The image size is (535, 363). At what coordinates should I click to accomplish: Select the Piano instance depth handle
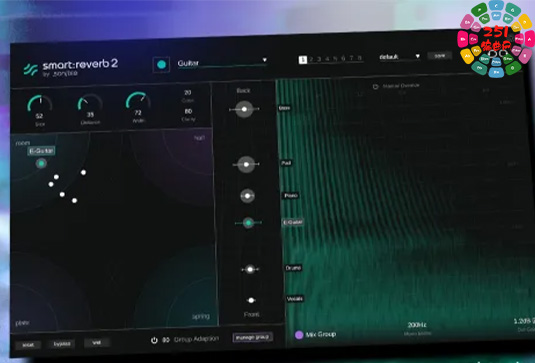click(247, 196)
